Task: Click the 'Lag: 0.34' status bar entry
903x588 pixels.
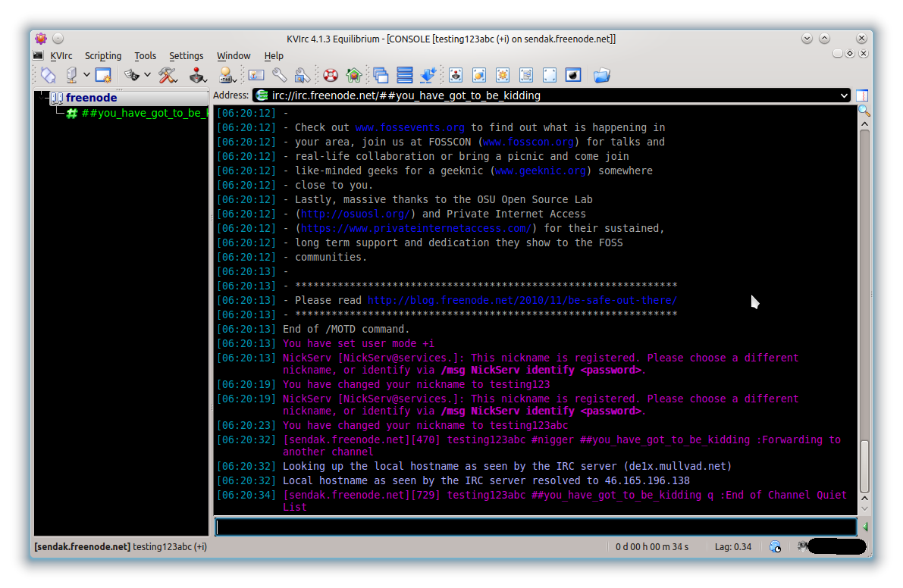Action: tap(732, 546)
